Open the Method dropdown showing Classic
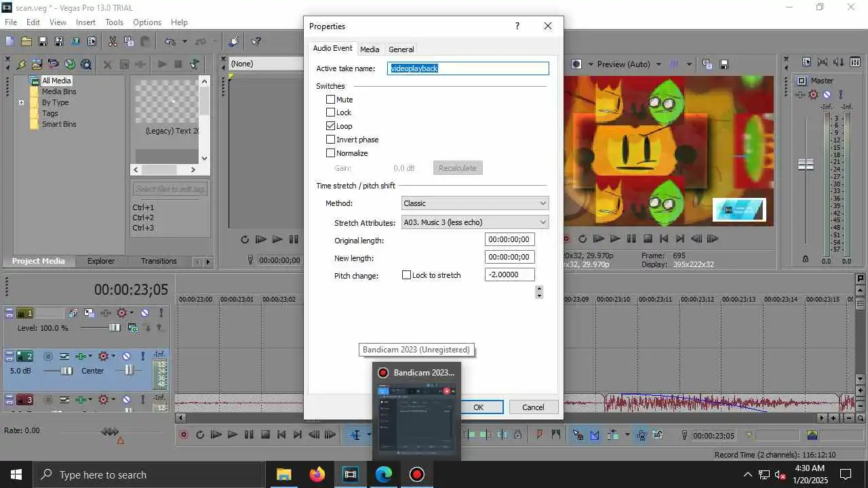The height and width of the screenshot is (488, 868). tap(475, 203)
